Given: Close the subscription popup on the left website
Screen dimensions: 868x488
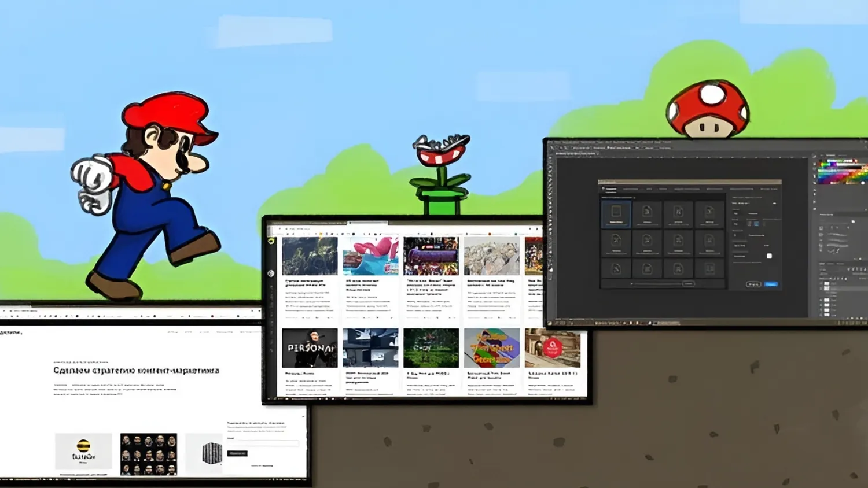Looking at the screenshot, I should (303, 416).
